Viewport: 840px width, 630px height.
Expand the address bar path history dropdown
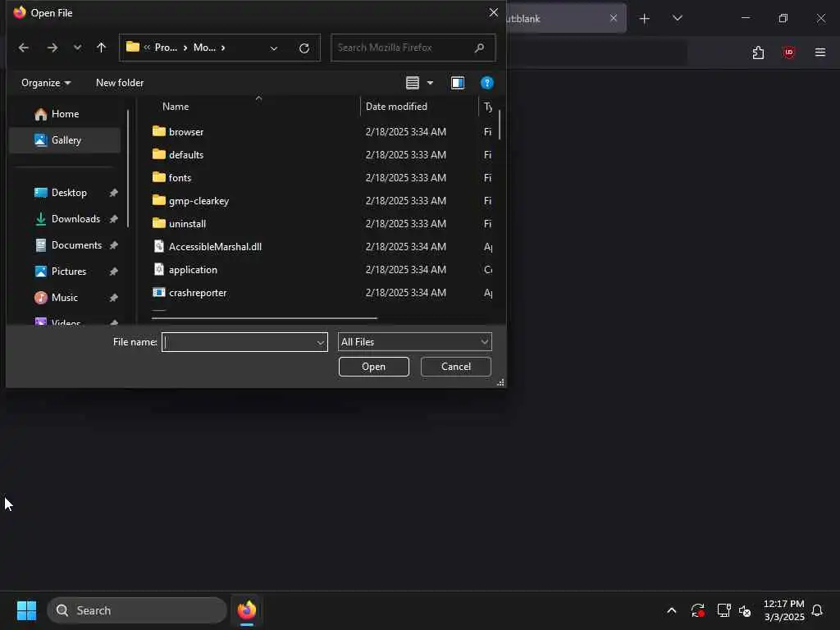coord(274,48)
